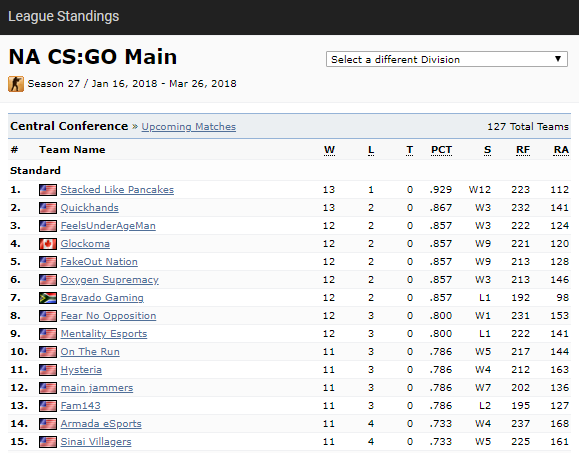
Task: Click the W column header
Action: (x=329, y=150)
